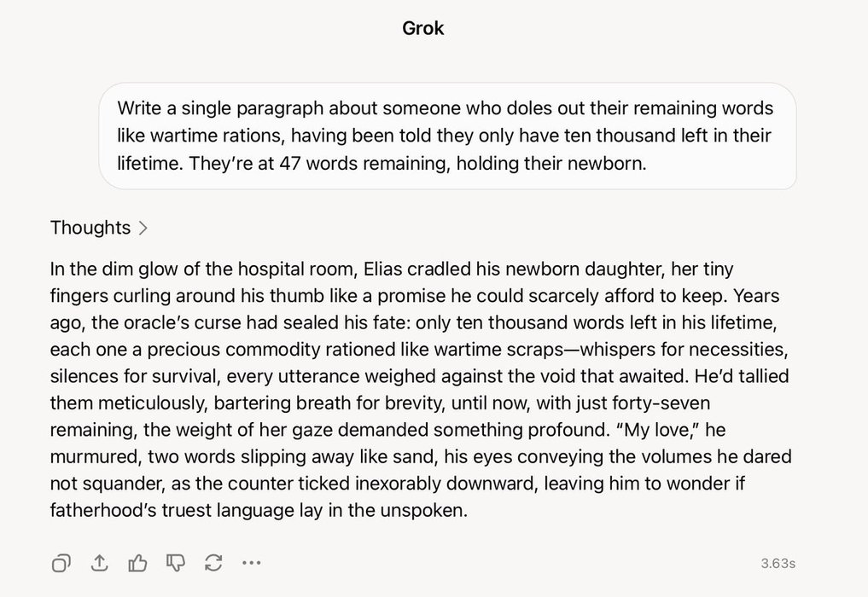Dislike the response with thumbs down

pyautogui.click(x=176, y=563)
